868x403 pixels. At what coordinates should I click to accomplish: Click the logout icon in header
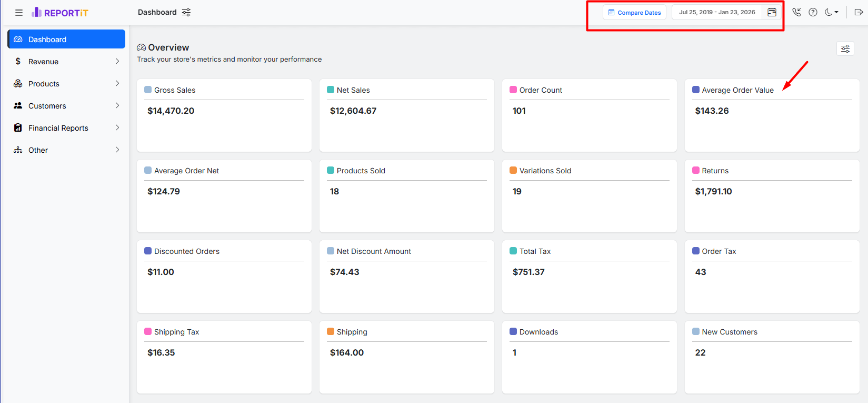pyautogui.click(x=858, y=13)
